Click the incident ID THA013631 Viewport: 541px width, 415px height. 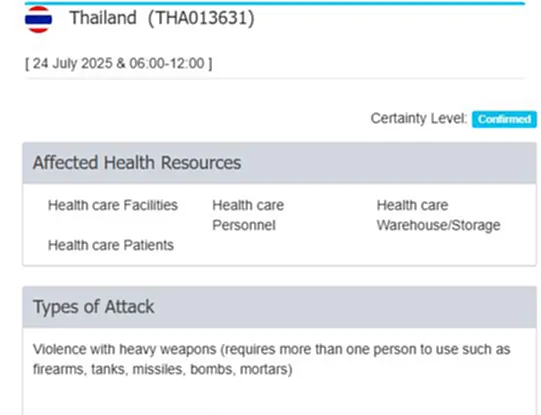click(201, 18)
